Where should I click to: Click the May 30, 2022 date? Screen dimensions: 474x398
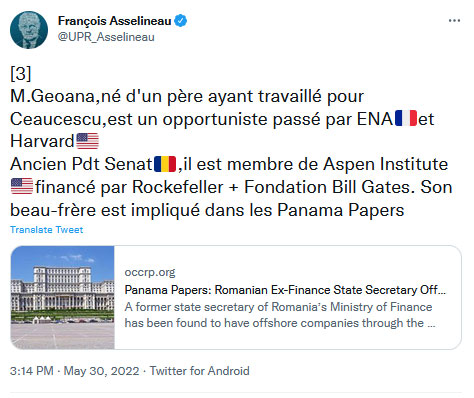point(101,371)
